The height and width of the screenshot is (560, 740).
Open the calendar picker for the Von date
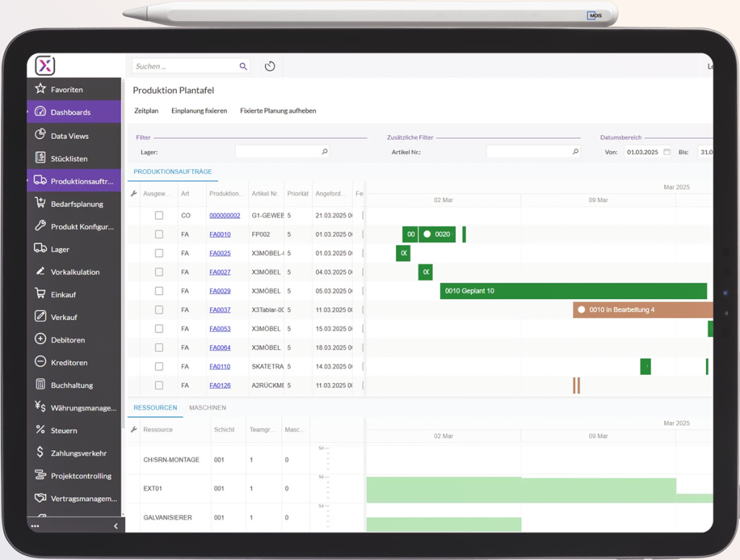(667, 152)
